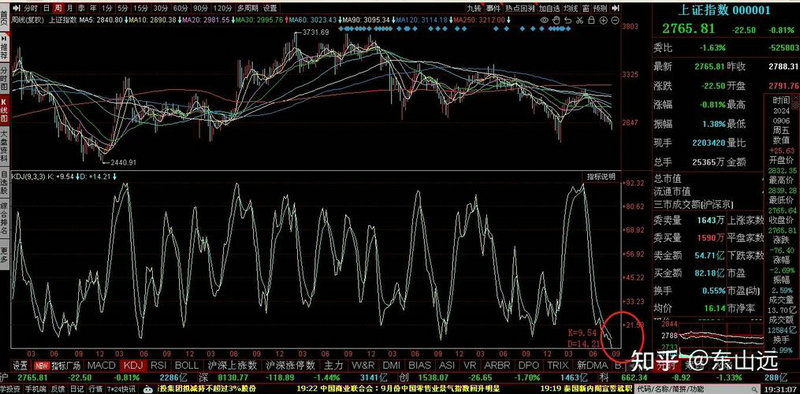Toggle the lock icon in the chart toolbar
800x394 pixels.
tap(591, 20)
